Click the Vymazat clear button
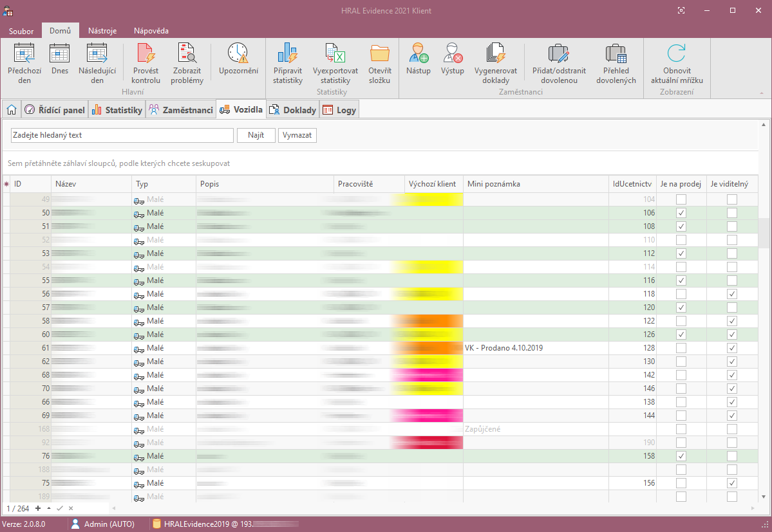Viewport: 772px width, 532px height. click(x=297, y=135)
